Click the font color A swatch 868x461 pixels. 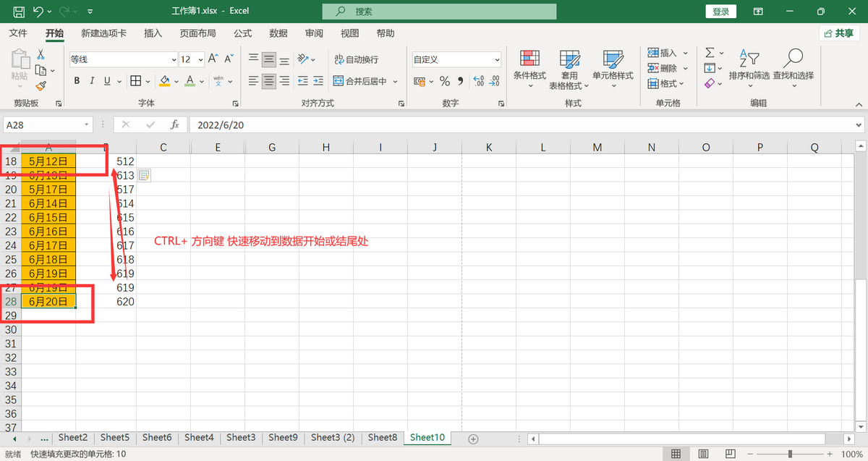[190, 81]
